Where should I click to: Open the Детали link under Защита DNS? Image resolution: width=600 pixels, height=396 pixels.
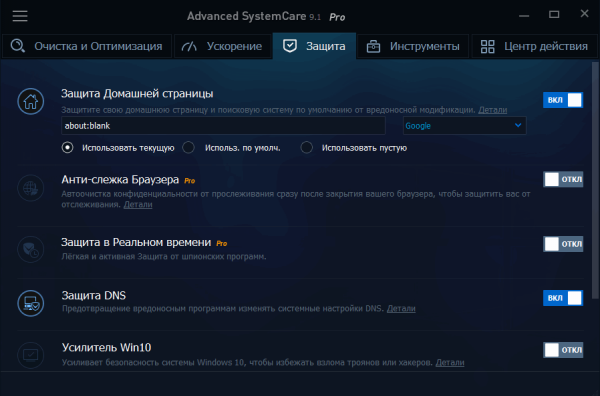401,308
